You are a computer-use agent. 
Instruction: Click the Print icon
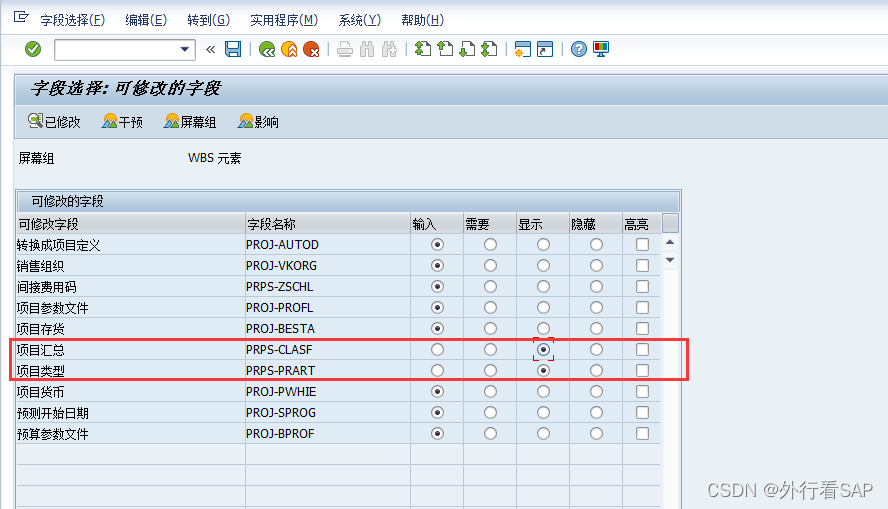(344, 49)
